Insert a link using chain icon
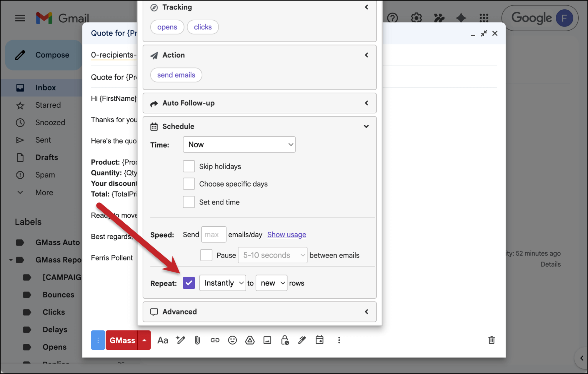The image size is (588, 374). (x=215, y=340)
